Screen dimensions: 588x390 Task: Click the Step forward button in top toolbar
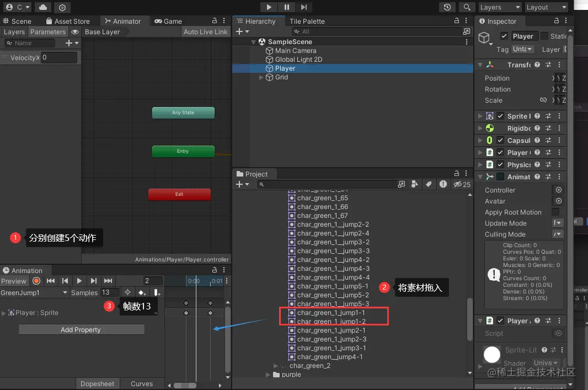(304, 7)
